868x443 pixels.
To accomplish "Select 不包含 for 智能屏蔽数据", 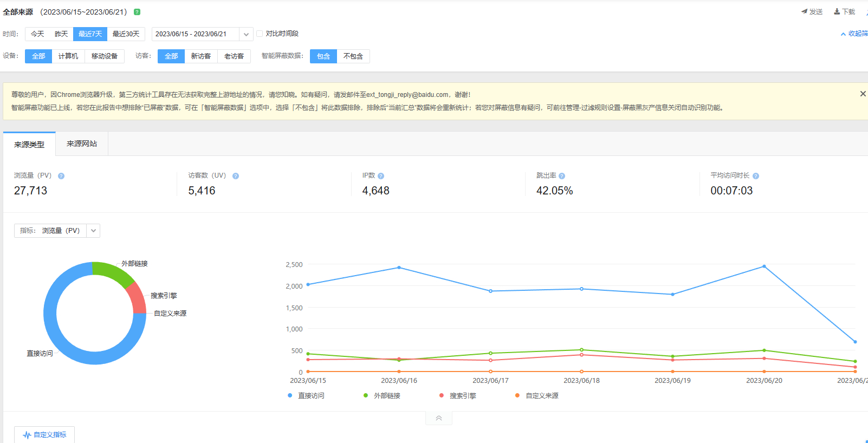I will (353, 56).
